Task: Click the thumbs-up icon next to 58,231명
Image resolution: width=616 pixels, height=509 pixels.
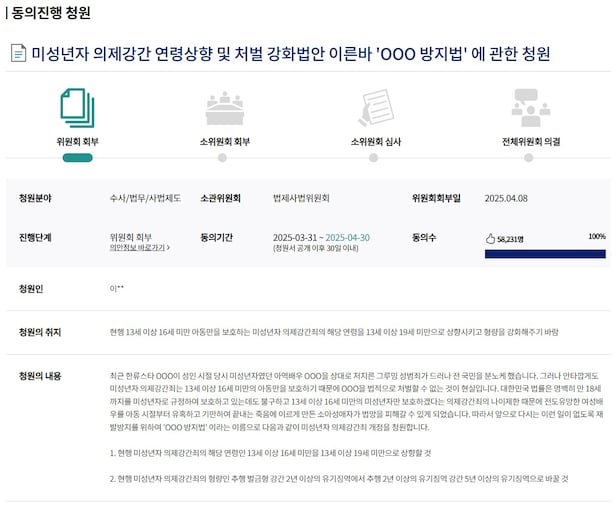Action: [x=490, y=239]
